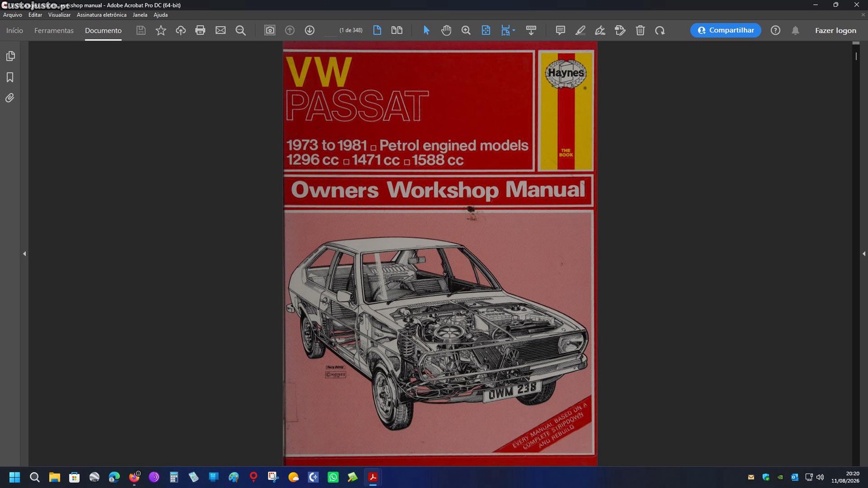This screenshot has width=868, height=488.
Task: Click the zoom in magnifier tool
Action: (x=466, y=31)
